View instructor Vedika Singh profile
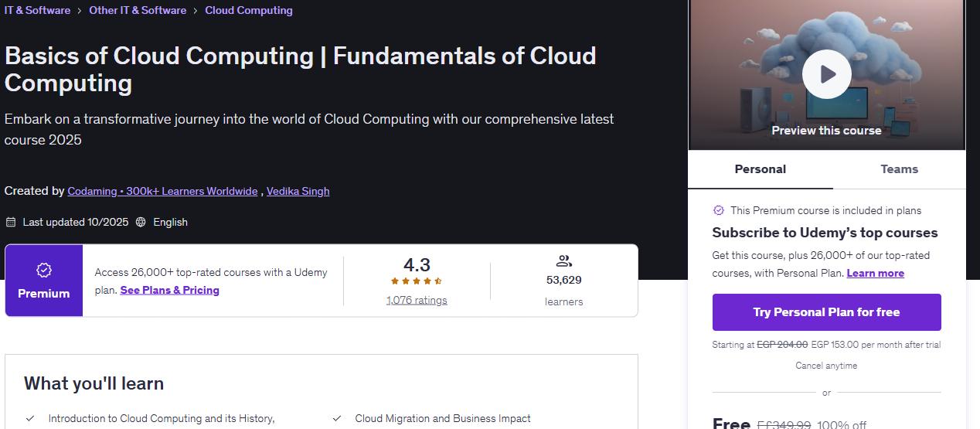980x429 pixels. 298,191
